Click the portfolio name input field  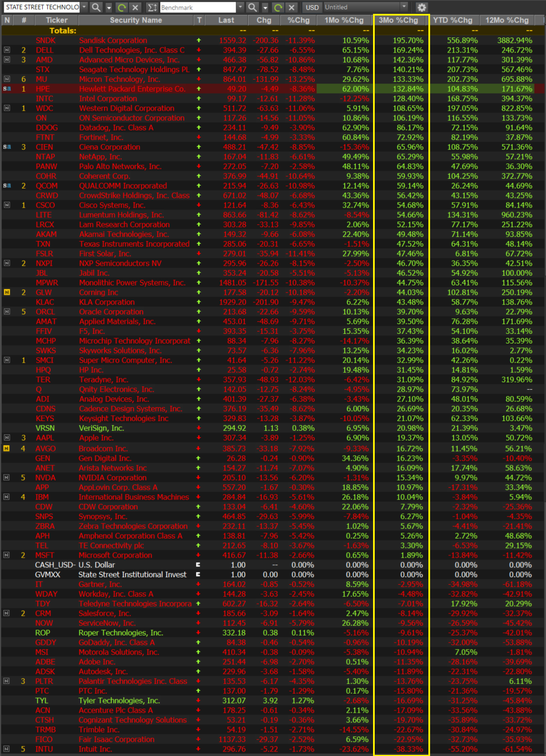pyautogui.click(x=42, y=7)
